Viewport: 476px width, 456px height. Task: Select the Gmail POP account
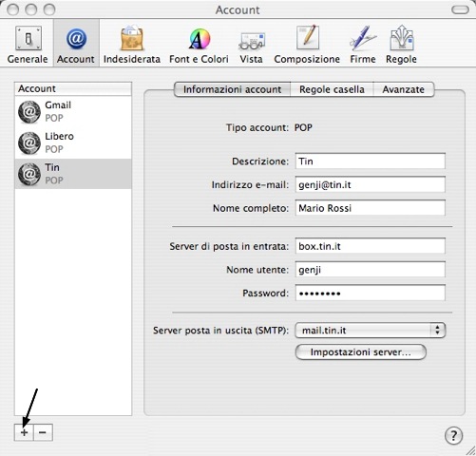tap(73, 111)
